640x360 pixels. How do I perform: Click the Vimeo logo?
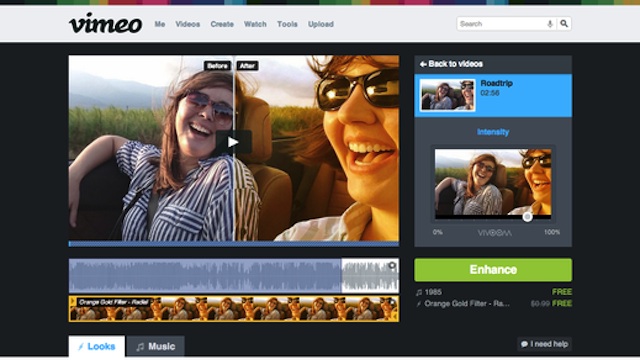105,24
